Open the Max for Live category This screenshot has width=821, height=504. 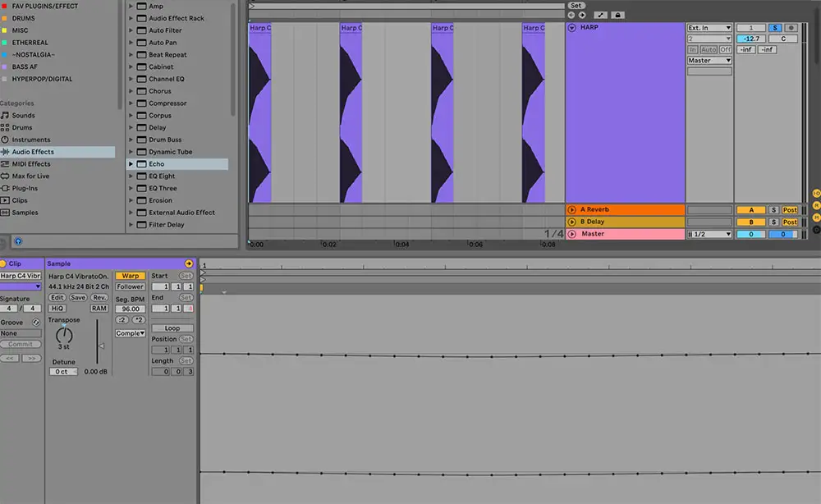coord(30,176)
